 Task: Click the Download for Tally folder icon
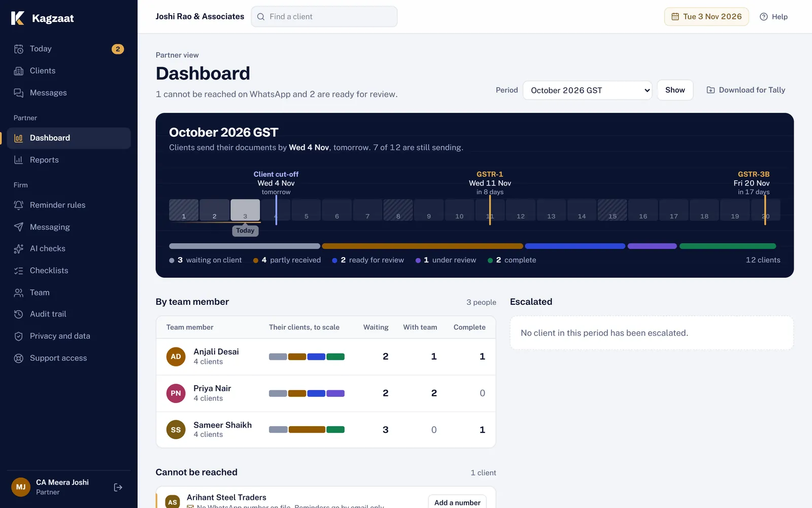point(711,90)
